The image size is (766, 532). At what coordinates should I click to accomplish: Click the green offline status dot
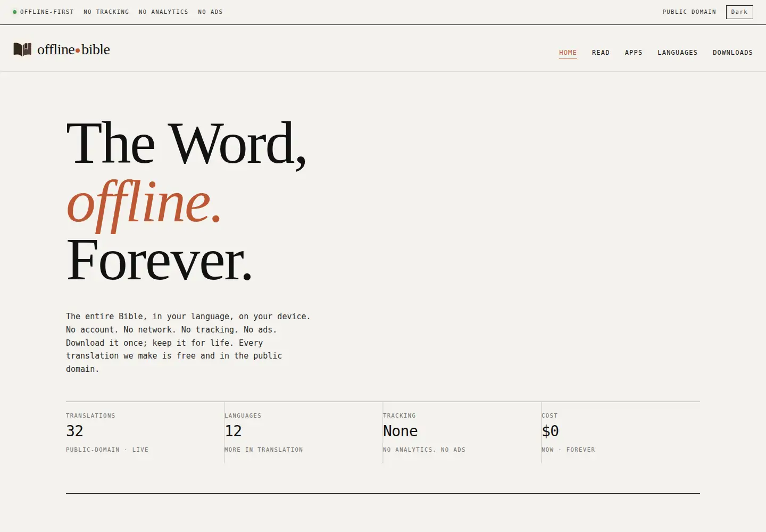(x=15, y=12)
